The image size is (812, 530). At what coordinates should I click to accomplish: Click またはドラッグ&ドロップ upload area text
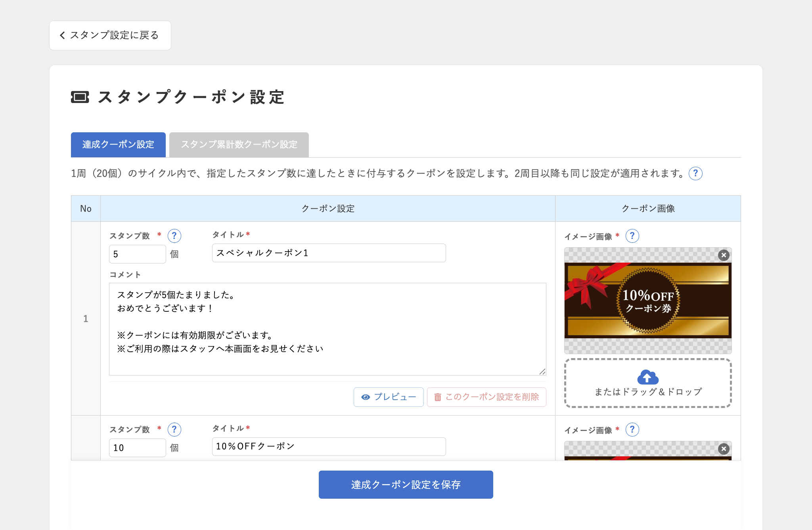click(x=648, y=392)
